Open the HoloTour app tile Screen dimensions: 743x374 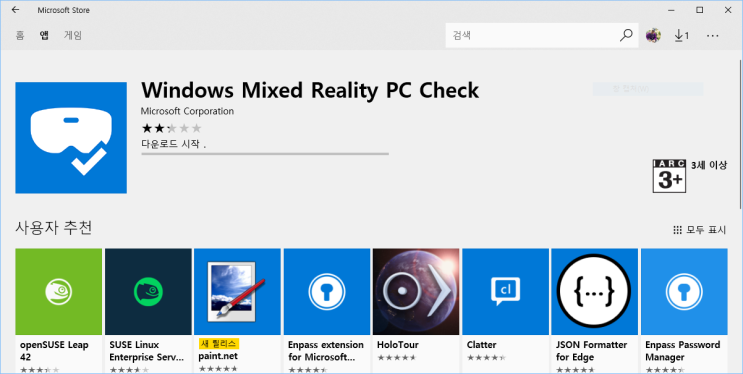point(416,310)
